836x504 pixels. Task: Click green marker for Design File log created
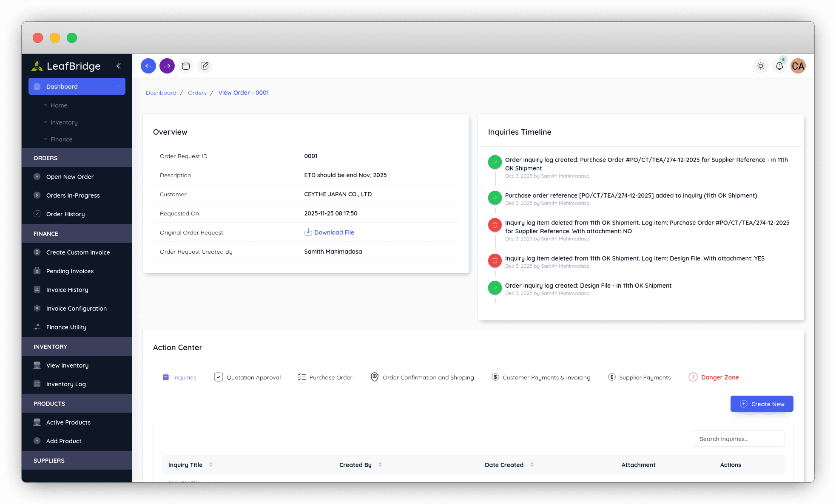pyautogui.click(x=495, y=288)
